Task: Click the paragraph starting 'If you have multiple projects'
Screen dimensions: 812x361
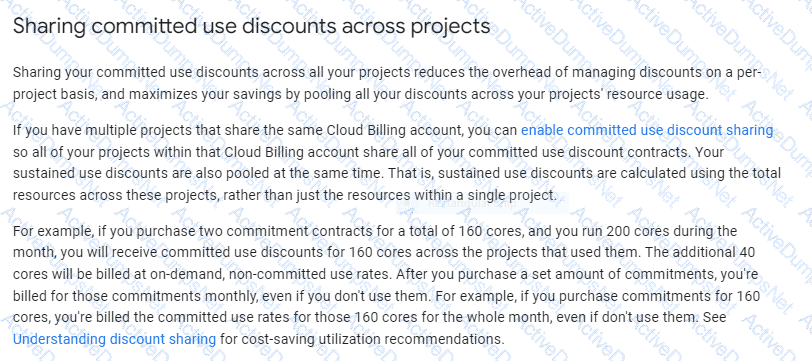Action: 396,163
